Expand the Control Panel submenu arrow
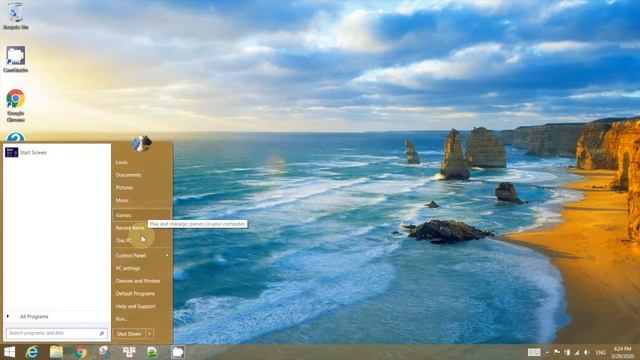Screen dimensions: 640x360 (167, 256)
